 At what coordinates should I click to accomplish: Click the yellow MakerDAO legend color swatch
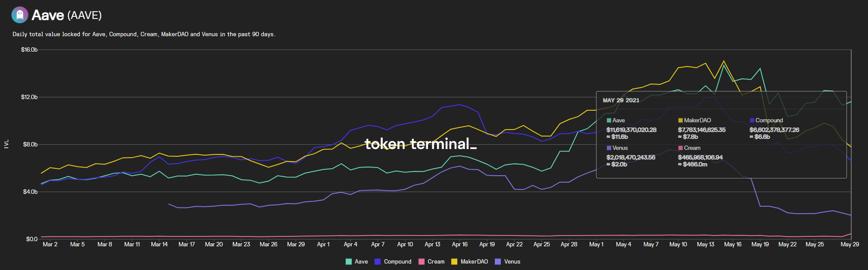[x=454, y=261]
